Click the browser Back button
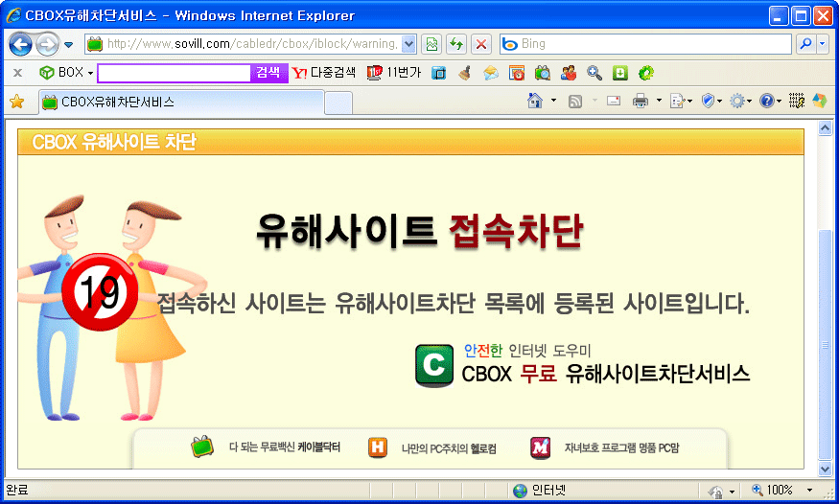 coord(21,44)
